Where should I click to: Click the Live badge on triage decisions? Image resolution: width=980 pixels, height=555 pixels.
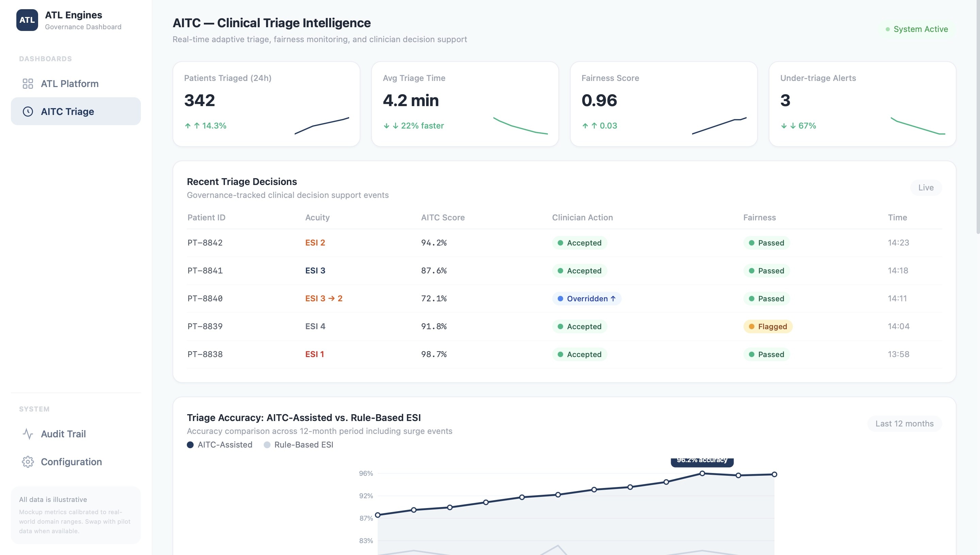pyautogui.click(x=926, y=187)
